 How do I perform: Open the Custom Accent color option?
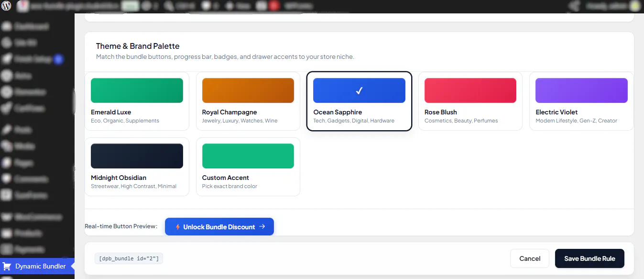pyautogui.click(x=248, y=167)
